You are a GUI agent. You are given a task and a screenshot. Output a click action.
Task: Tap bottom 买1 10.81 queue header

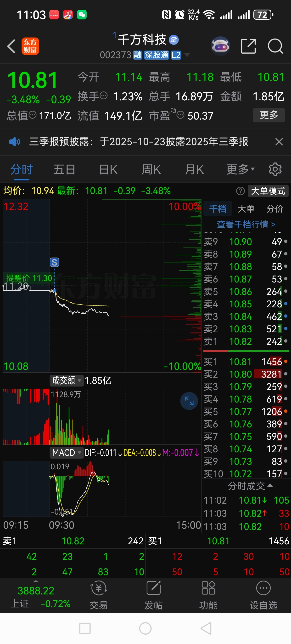pos(218,541)
